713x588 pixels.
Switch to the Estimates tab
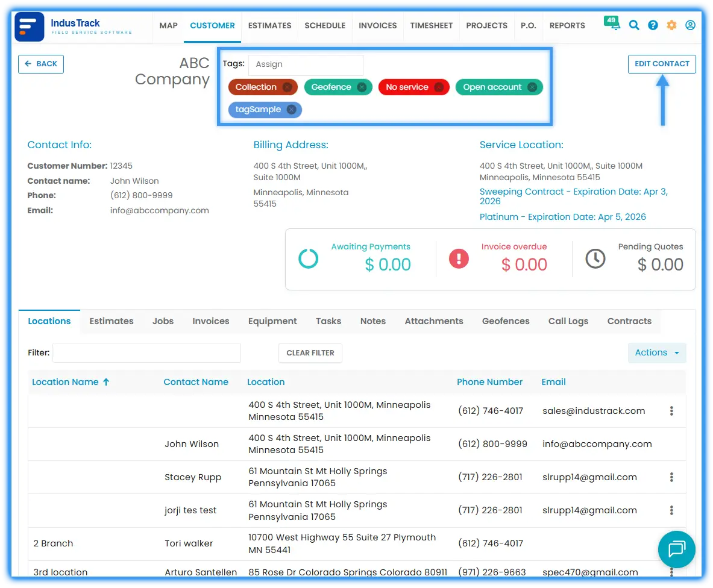coord(112,321)
